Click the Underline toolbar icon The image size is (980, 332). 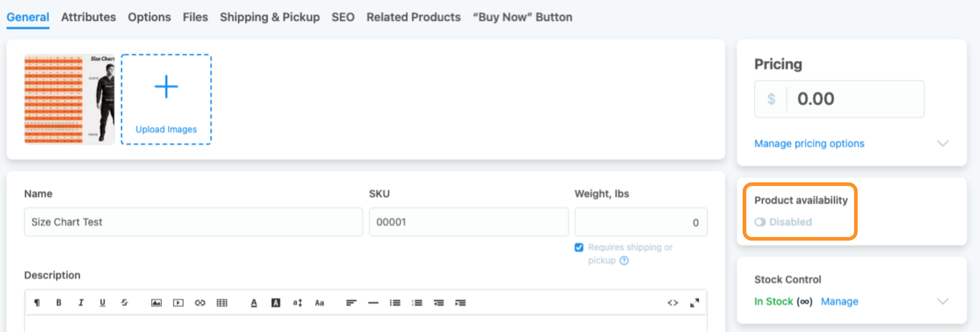point(102,303)
